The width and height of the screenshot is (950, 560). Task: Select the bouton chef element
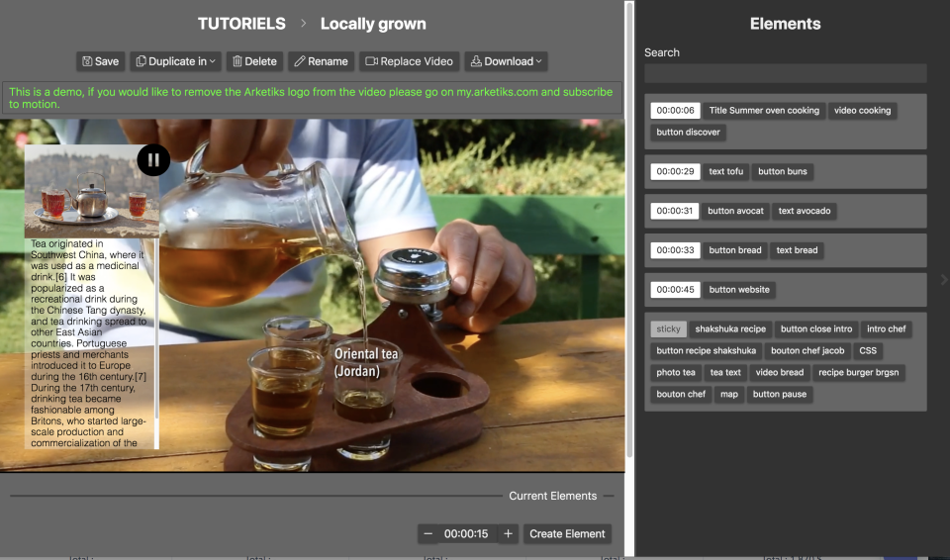681,395
